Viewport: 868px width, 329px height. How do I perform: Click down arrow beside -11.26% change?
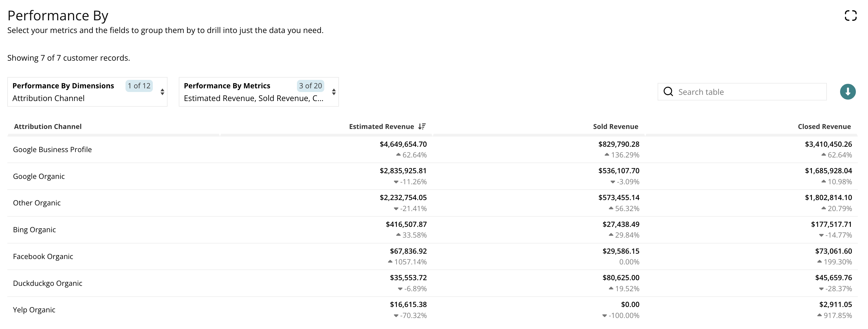pos(396,182)
